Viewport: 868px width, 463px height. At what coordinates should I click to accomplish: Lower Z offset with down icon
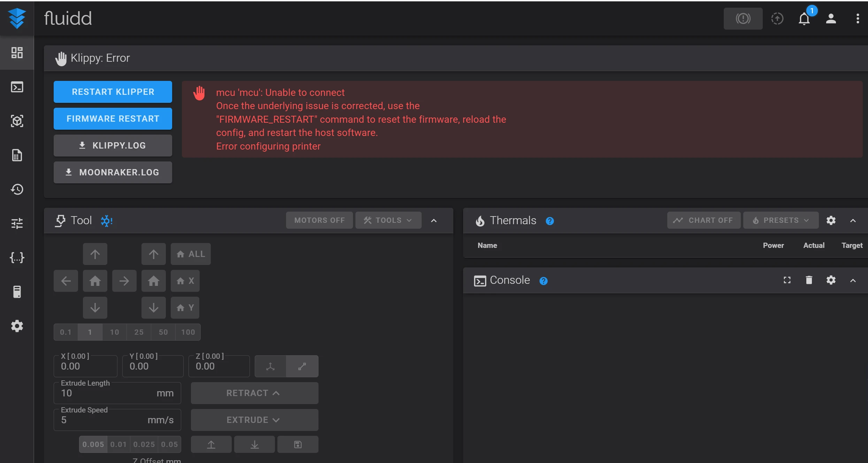[254, 444]
